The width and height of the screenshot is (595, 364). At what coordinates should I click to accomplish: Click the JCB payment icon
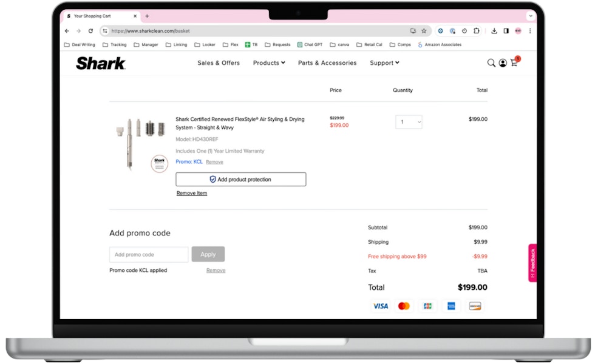(427, 306)
